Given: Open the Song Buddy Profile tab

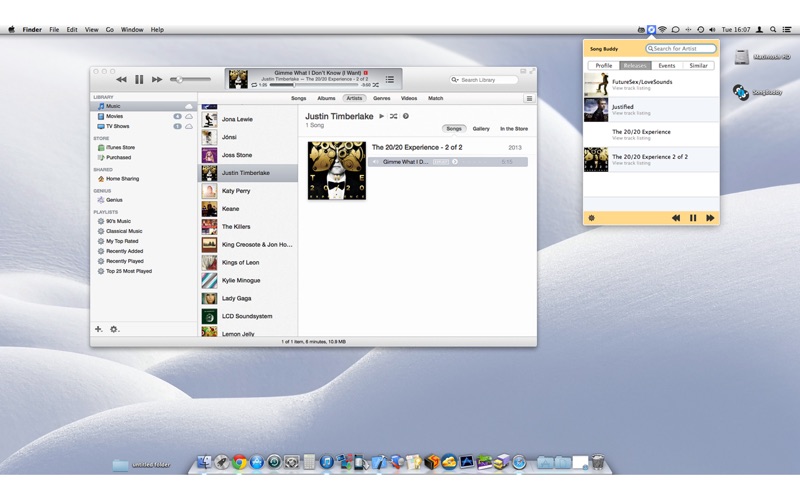Looking at the screenshot, I should pos(604,65).
